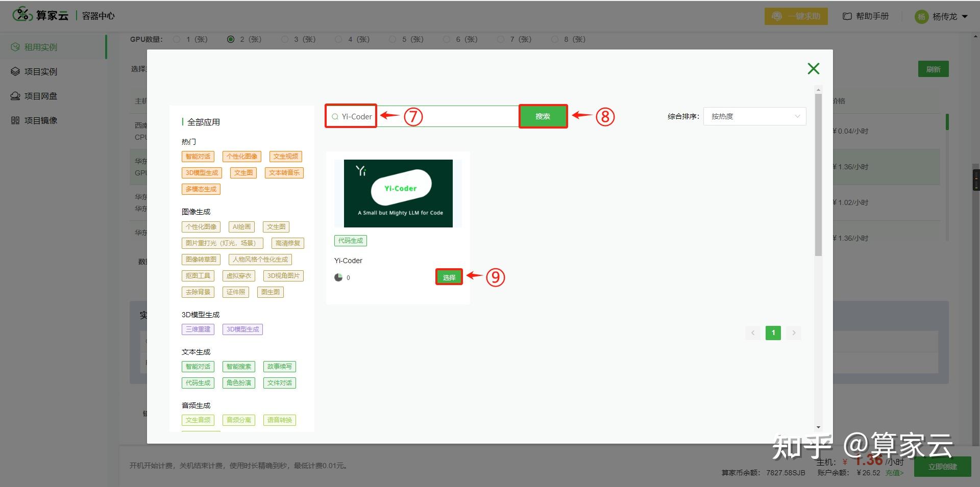
Task: Click page number 1 in pagination
Action: point(773,333)
